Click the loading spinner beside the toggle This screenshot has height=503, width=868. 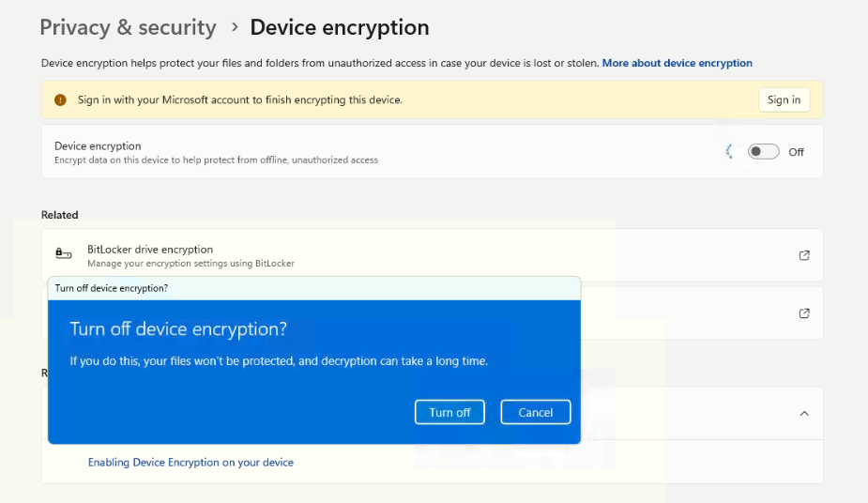click(x=730, y=152)
